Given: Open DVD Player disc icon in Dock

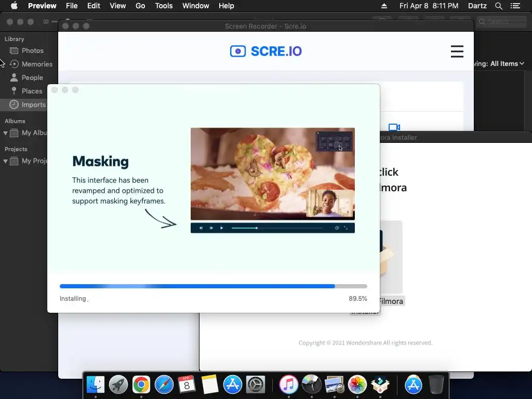Looking at the screenshot, I should [x=312, y=384].
